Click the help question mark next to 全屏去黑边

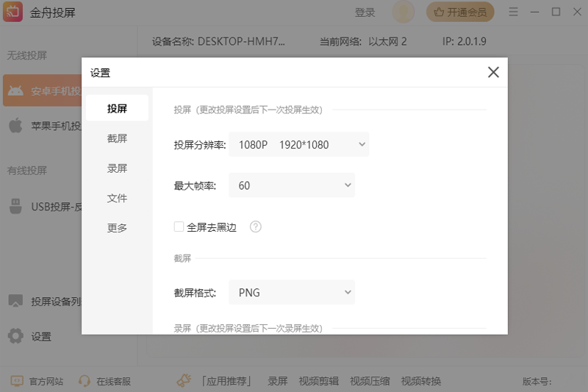pyautogui.click(x=256, y=227)
